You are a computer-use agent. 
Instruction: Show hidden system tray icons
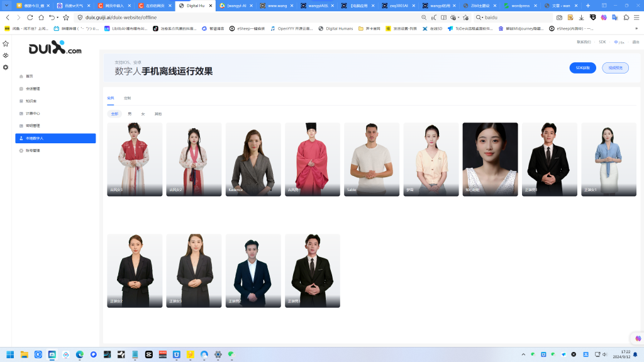[x=524, y=354]
